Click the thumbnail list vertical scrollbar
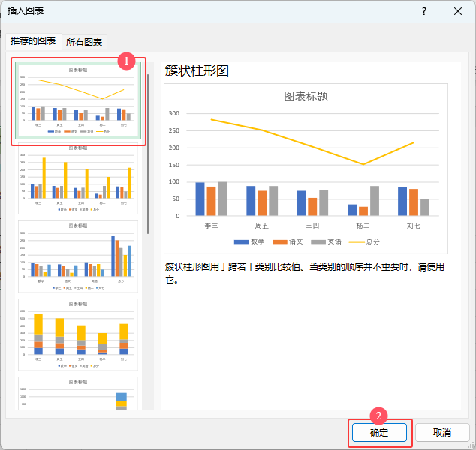476x450 pixels. click(x=148, y=154)
